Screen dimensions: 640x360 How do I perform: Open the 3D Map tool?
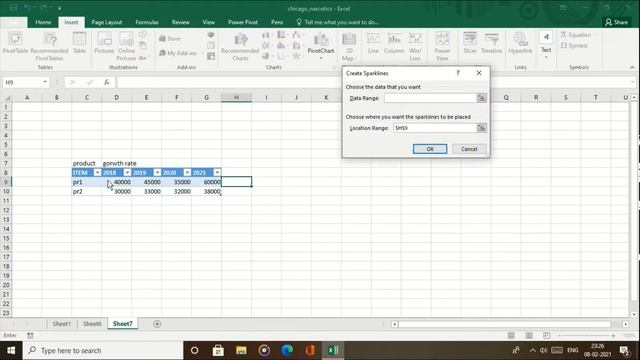pos(349,47)
